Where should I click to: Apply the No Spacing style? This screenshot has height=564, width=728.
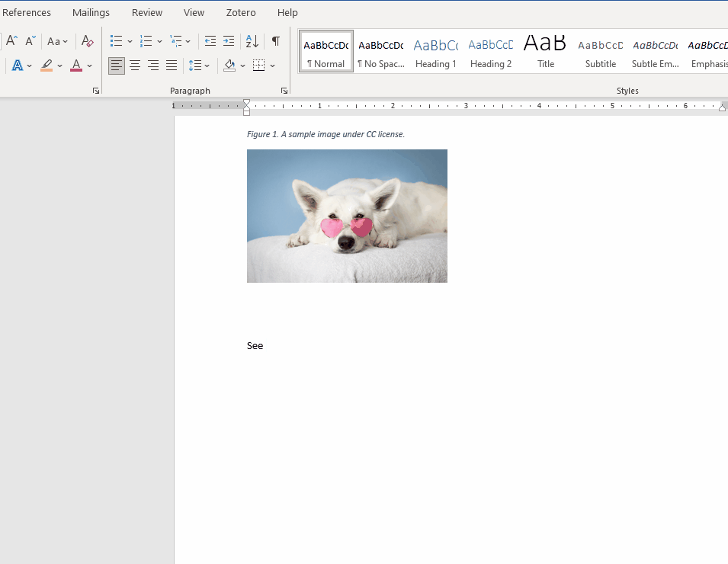[381, 52]
